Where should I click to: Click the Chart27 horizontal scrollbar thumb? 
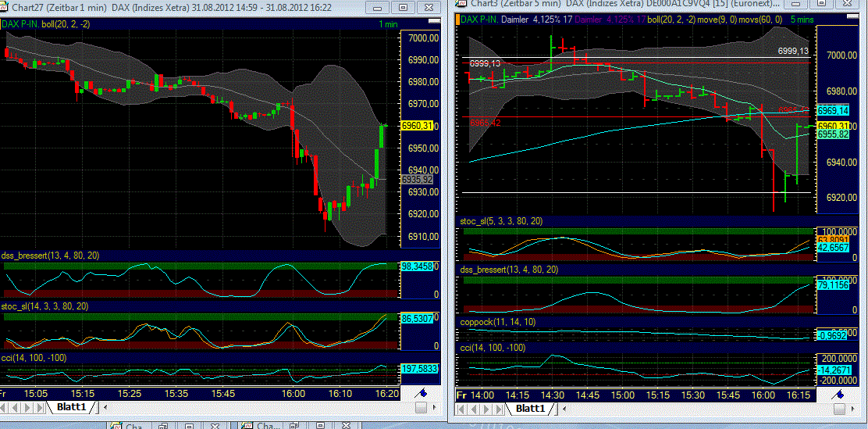pyautogui.click(x=421, y=407)
